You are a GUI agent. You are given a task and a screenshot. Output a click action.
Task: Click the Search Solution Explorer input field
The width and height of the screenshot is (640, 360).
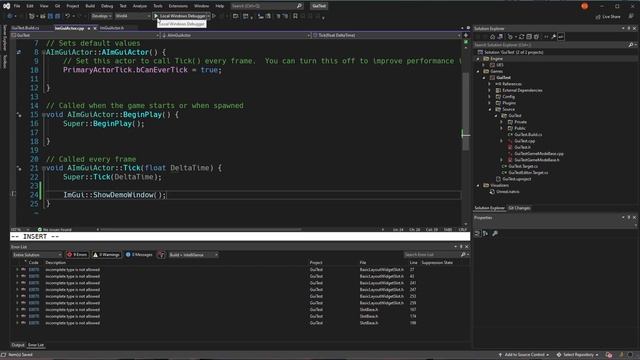click(550, 45)
